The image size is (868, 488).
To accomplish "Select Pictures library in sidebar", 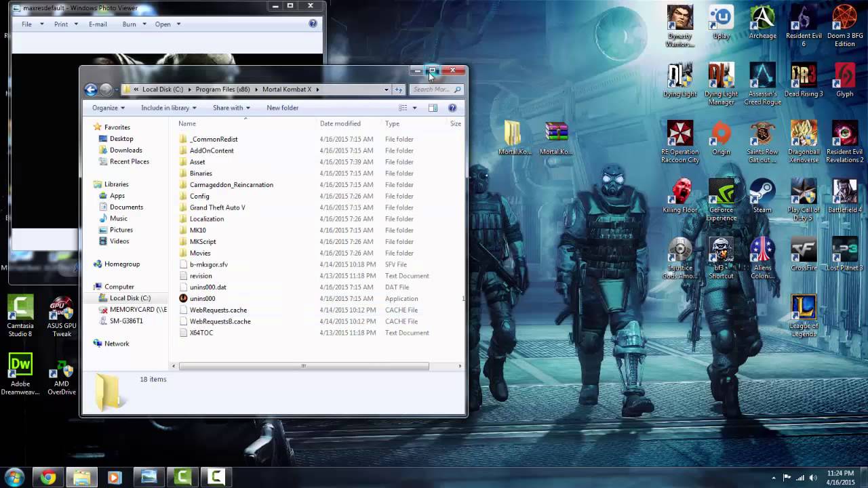I will tap(121, 230).
